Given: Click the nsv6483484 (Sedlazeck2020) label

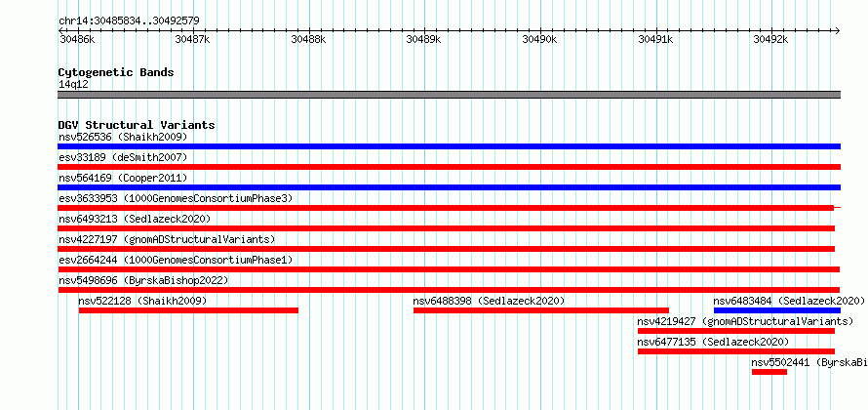Looking at the screenshot, I should [789, 301].
